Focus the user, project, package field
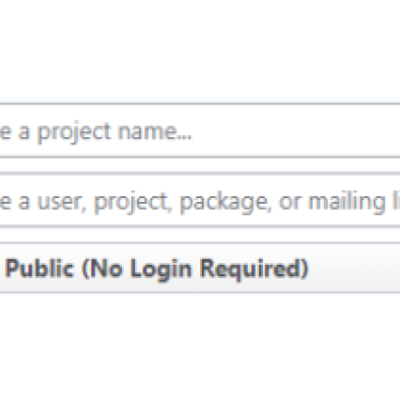Image resolution: width=400 pixels, height=400 pixels. pos(200,201)
